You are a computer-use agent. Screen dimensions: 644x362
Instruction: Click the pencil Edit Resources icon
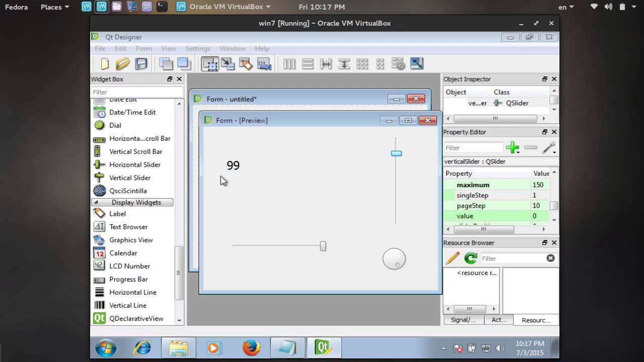[x=452, y=258]
